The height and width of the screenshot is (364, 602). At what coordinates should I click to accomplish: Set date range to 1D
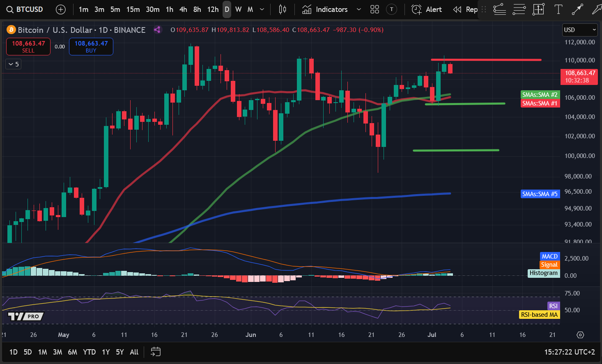coord(14,352)
